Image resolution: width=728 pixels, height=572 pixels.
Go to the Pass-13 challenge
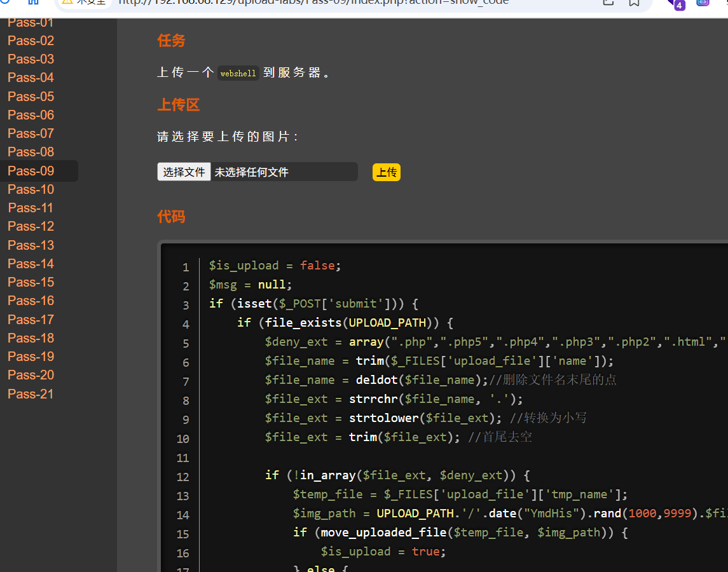tap(31, 245)
